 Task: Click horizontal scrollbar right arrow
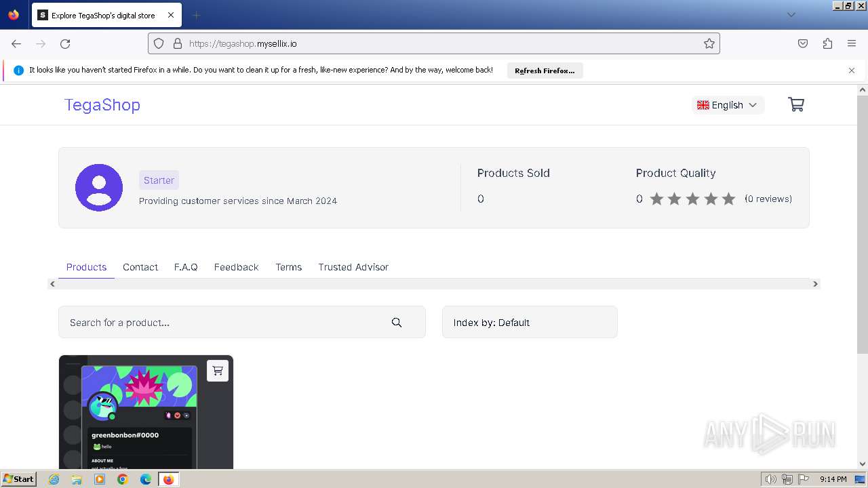click(815, 284)
